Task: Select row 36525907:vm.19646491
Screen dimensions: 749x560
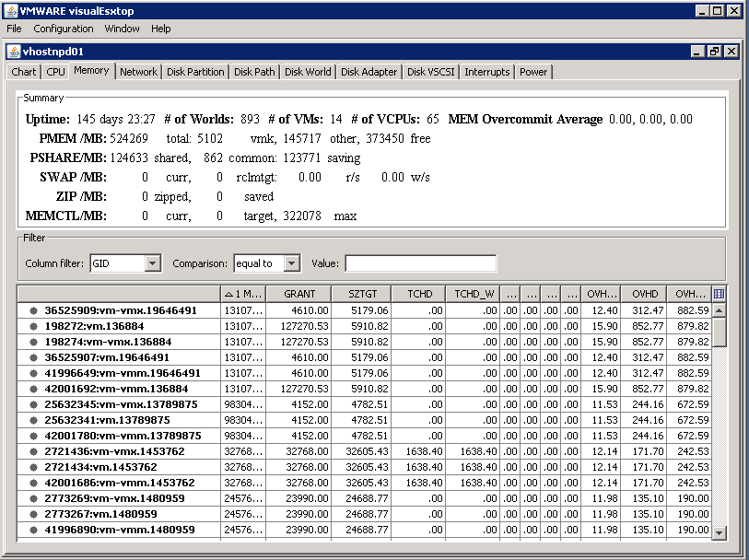Action: point(364,357)
